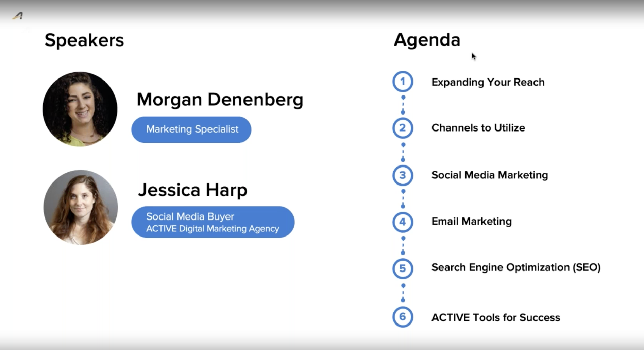
Task: Select the circled number 4 agenda marker
Action: pos(403,222)
